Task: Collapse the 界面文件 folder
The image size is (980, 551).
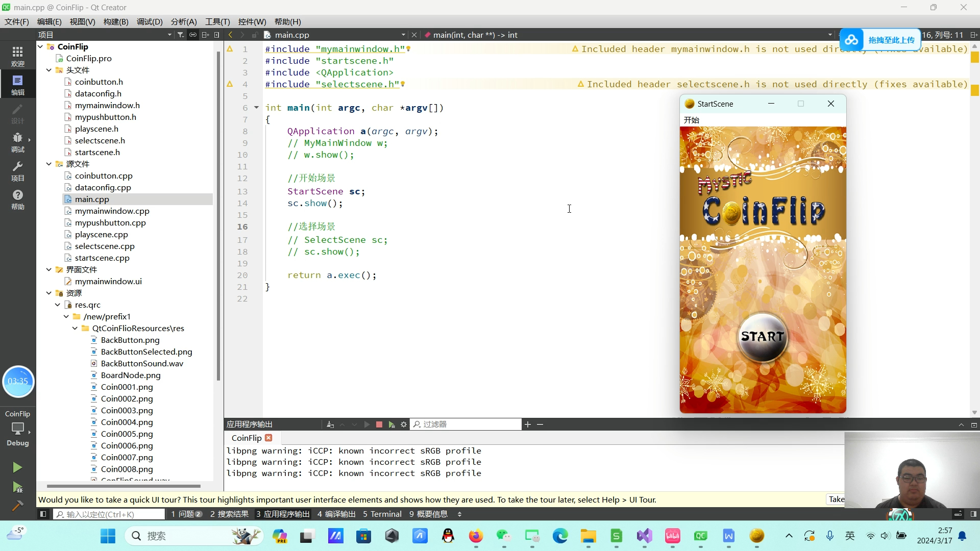Action: click(49, 269)
